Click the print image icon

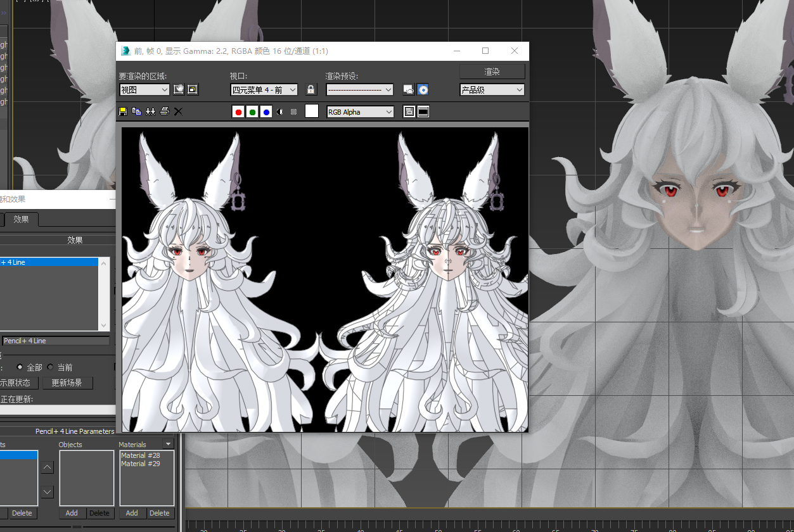(x=165, y=111)
